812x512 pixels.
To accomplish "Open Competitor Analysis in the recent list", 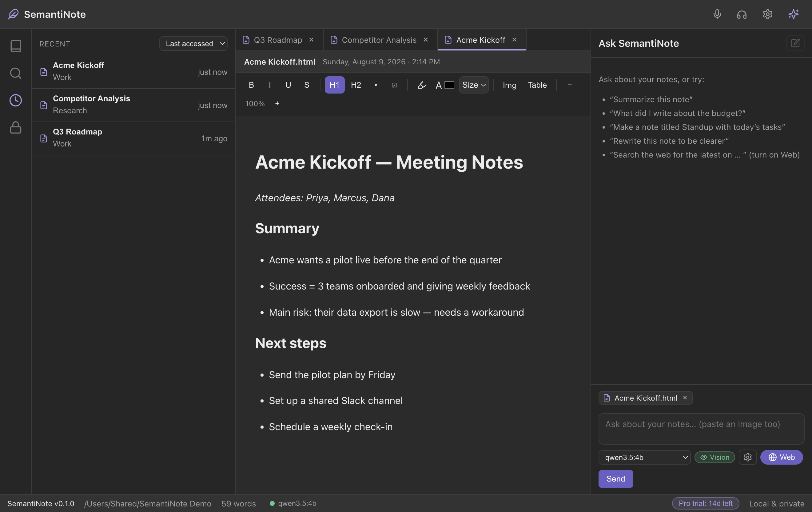I will pos(133,105).
